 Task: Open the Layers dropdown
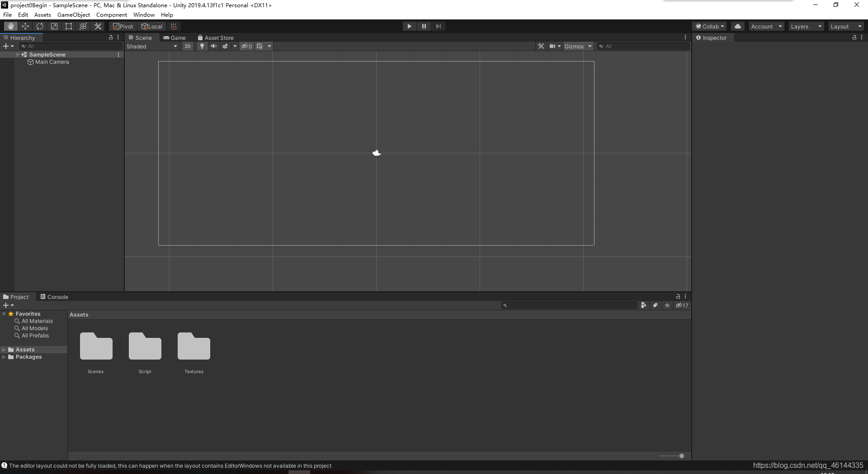tap(806, 26)
